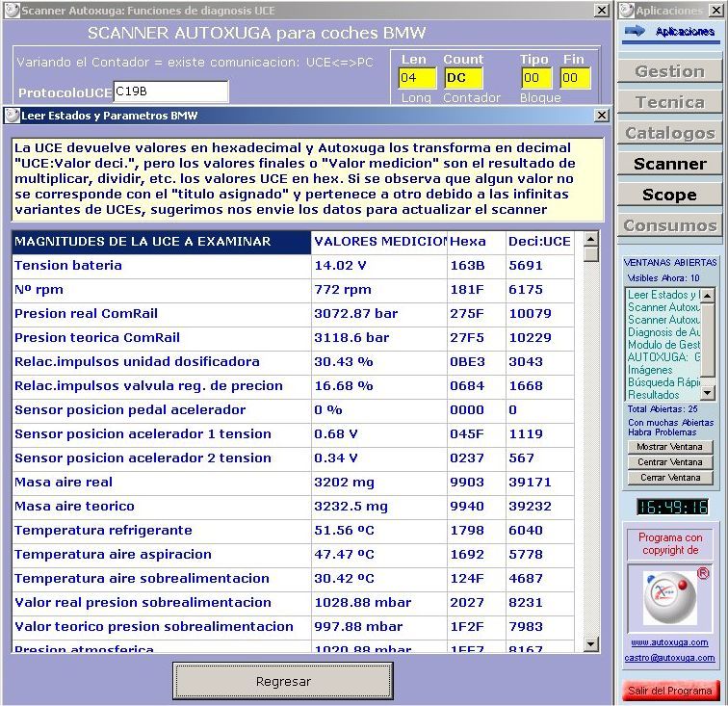Select the 'Tension bateria' row
Image resolution: width=728 pixels, height=706 pixels.
pos(293,266)
